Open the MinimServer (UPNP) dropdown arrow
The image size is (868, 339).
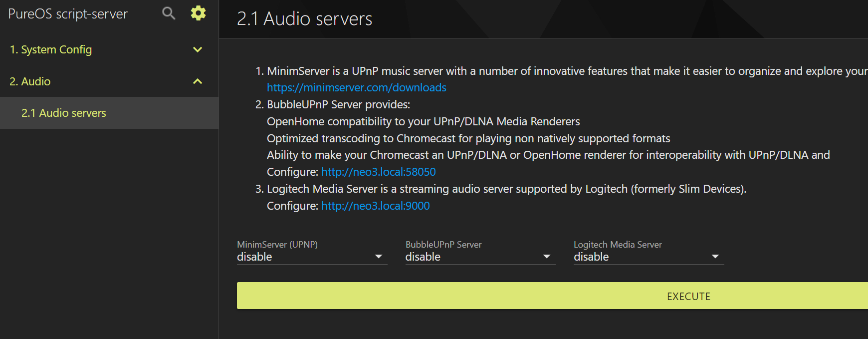point(379,257)
